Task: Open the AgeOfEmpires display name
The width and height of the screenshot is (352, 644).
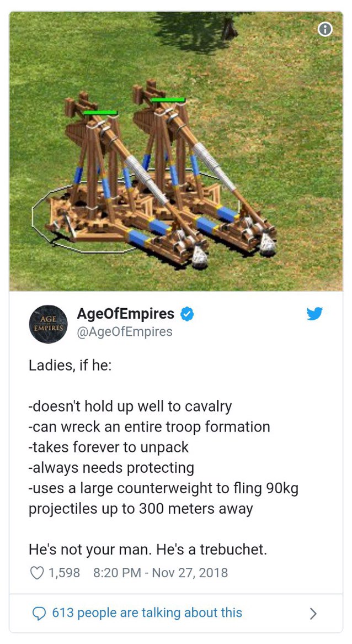Action: (126, 314)
